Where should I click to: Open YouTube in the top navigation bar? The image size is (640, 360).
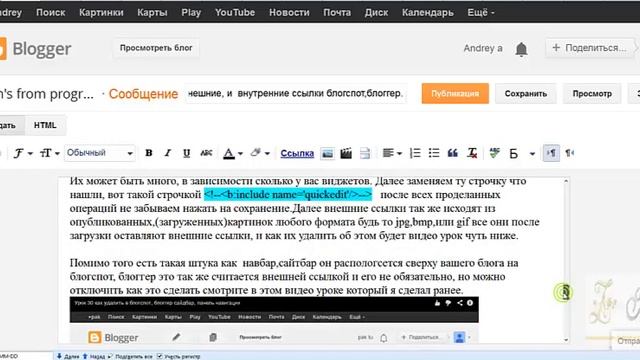tap(235, 13)
